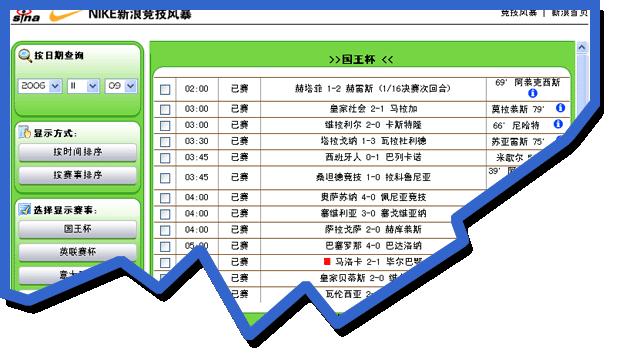Click the checklist icon beside 选择显示赛事
The height and width of the screenshot is (360, 620).
pyautogui.click(x=25, y=209)
